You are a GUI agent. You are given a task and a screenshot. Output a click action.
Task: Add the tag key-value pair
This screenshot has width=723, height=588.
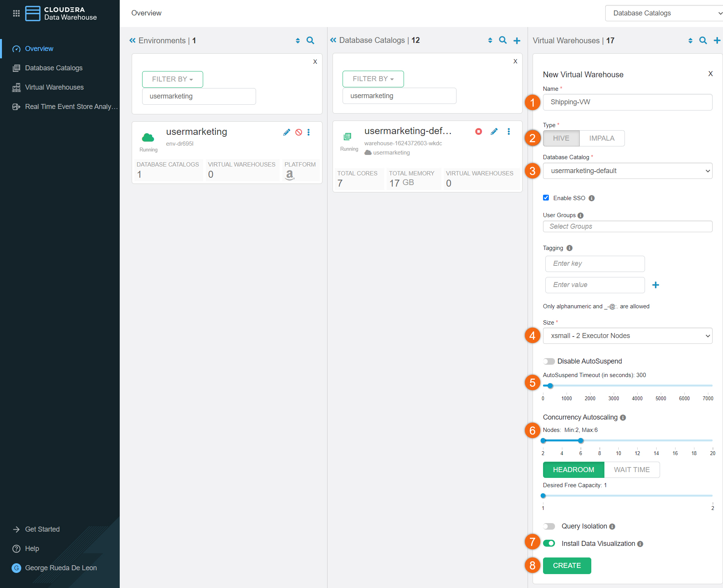point(655,285)
